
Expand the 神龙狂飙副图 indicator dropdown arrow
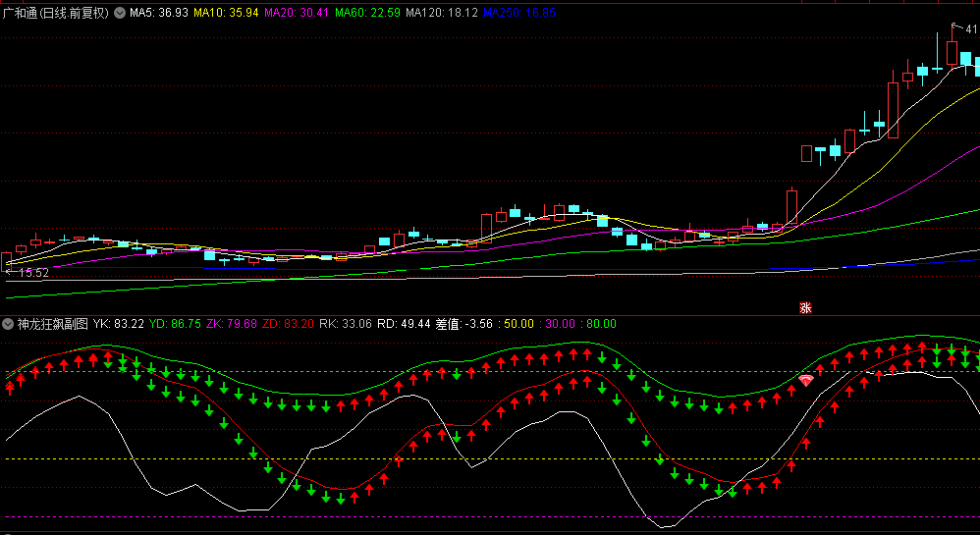coord(8,323)
